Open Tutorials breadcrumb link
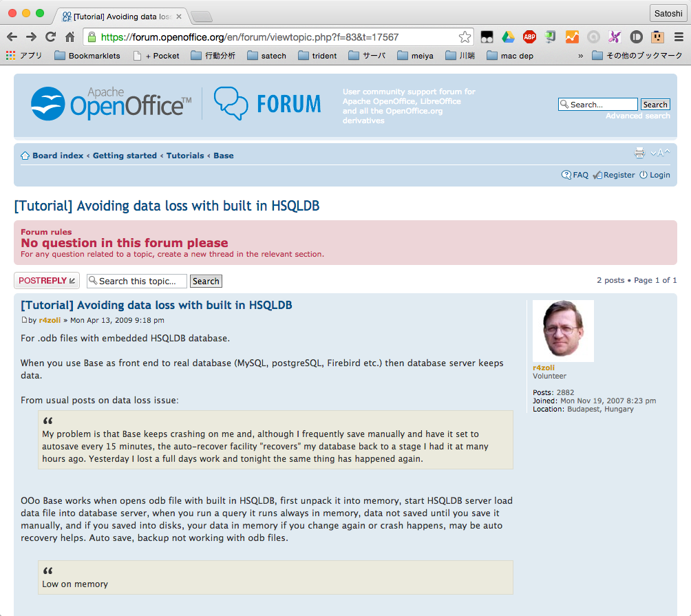 (185, 156)
